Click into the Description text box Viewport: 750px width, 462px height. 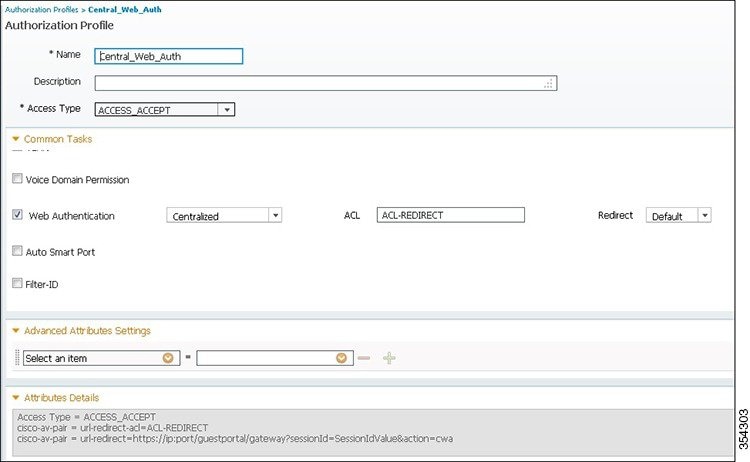pos(326,83)
